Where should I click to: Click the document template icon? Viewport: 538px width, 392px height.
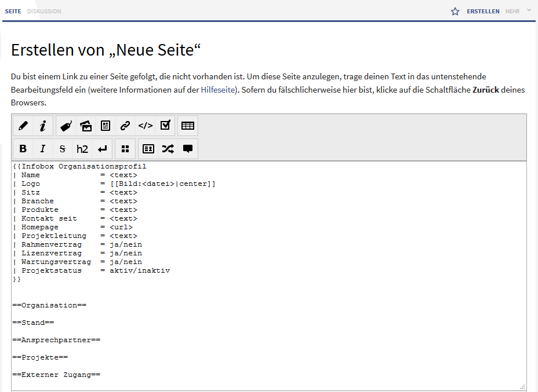click(106, 126)
